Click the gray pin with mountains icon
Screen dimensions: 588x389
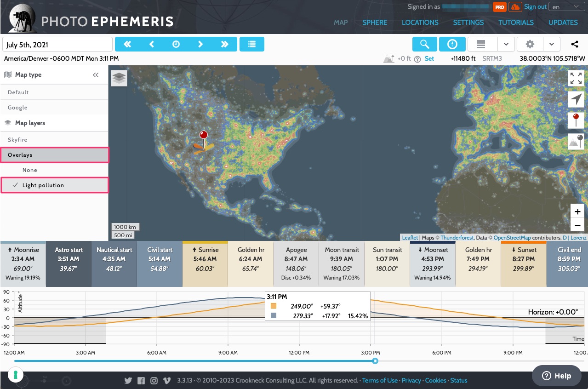coord(576,142)
